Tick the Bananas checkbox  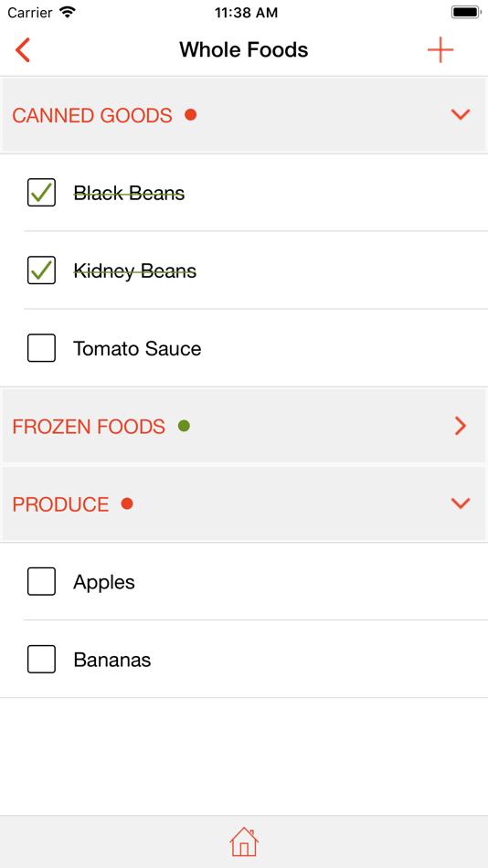[x=41, y=660]
